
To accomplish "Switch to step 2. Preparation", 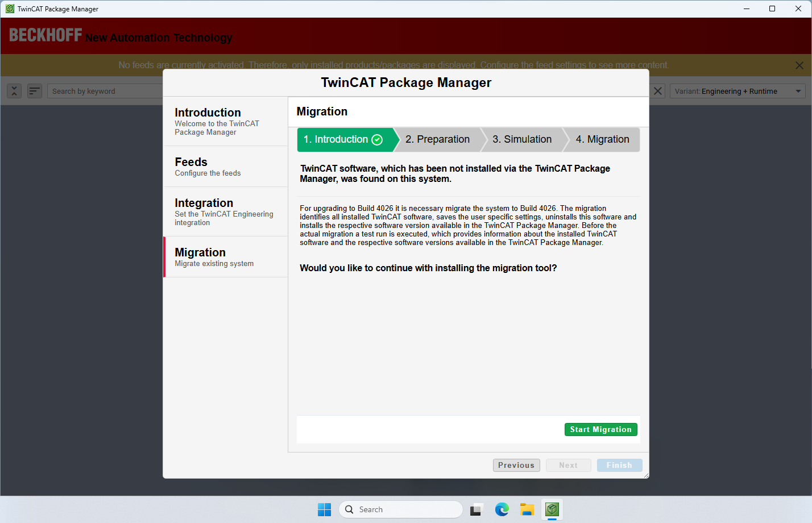I will tap(438, 139).
